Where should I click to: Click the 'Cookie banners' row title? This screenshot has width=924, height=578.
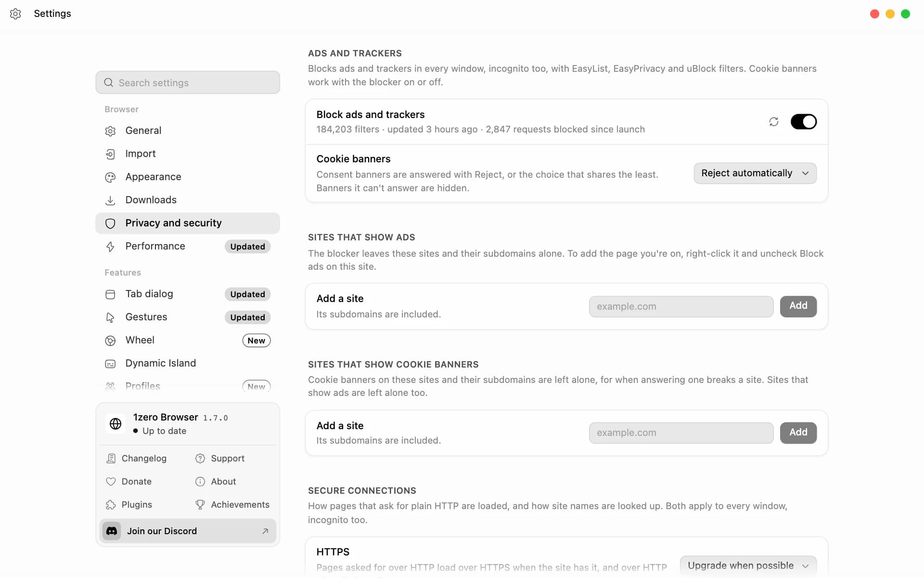(x=353, y=159)
